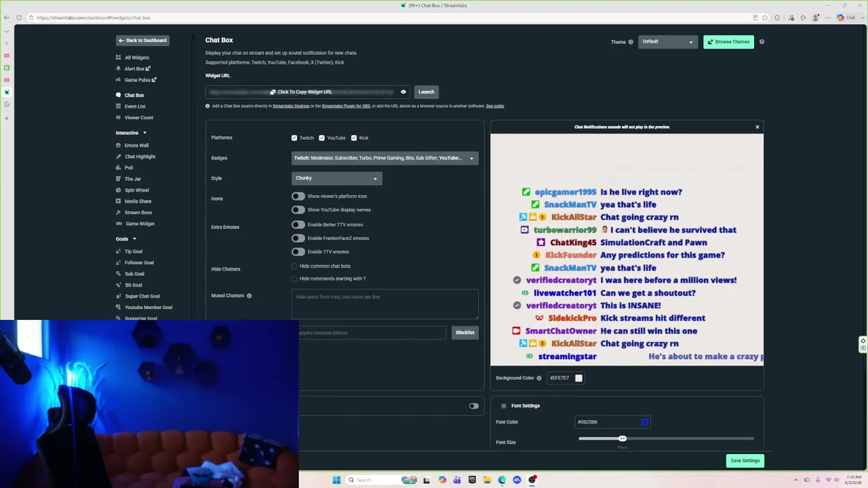
Task: Open the help question mark icon
Action: [x=762, y=42]
